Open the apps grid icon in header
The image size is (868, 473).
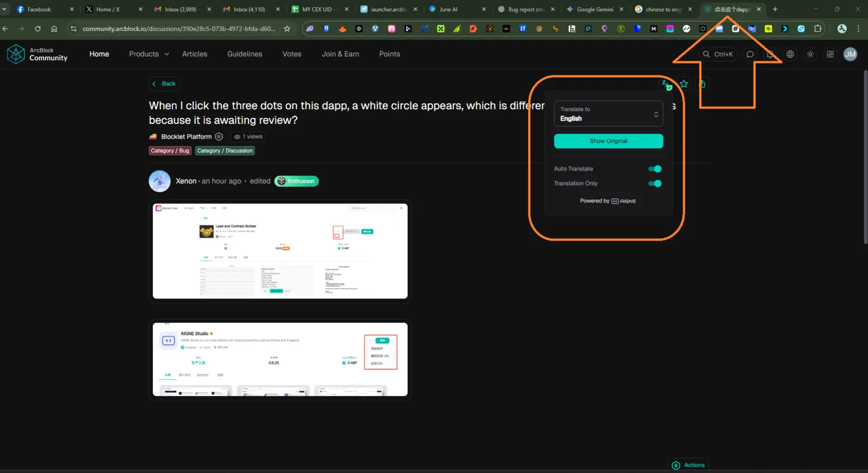(830, 54)
